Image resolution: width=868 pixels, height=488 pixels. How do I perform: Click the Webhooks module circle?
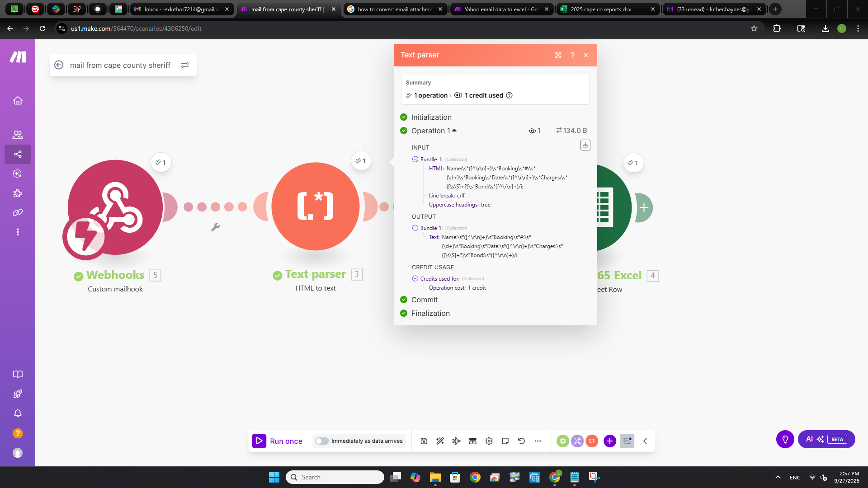pos(115,207)
